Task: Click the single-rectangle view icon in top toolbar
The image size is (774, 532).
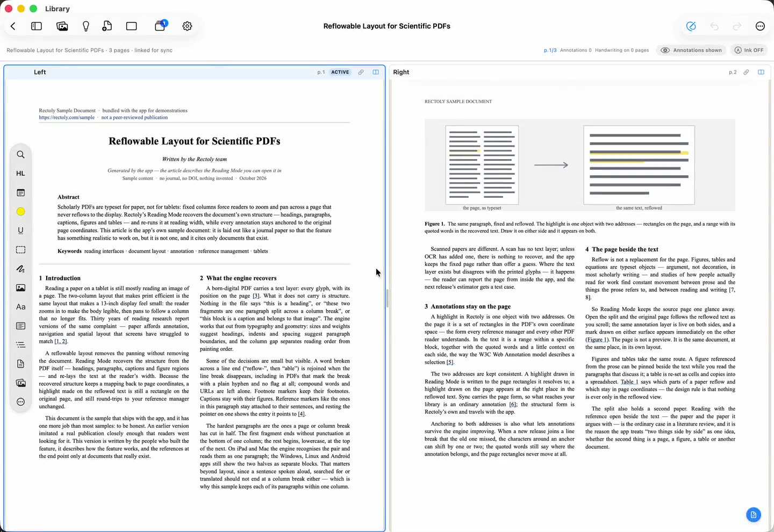Action: pos(132,26)
